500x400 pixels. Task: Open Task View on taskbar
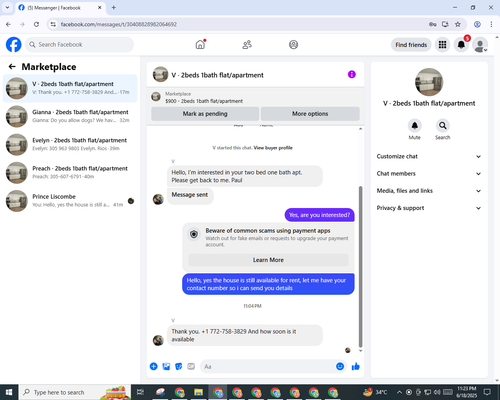coord(140,392)
